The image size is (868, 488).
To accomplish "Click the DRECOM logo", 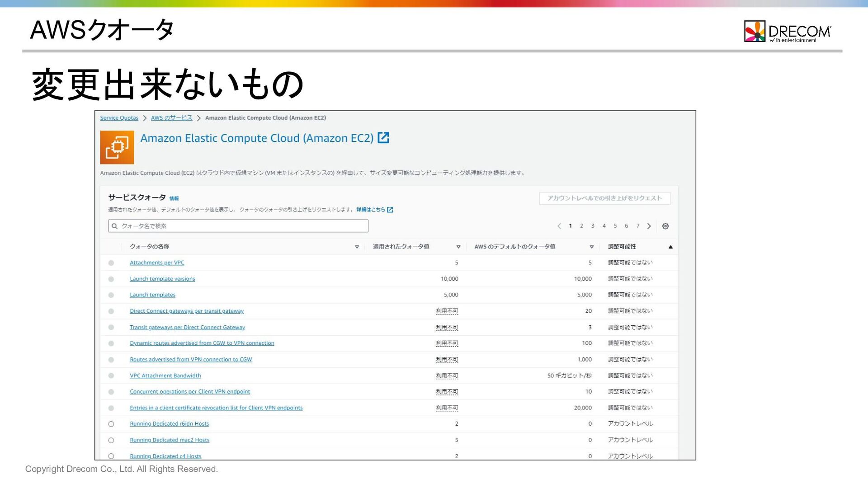I will (x=788, y=31).
